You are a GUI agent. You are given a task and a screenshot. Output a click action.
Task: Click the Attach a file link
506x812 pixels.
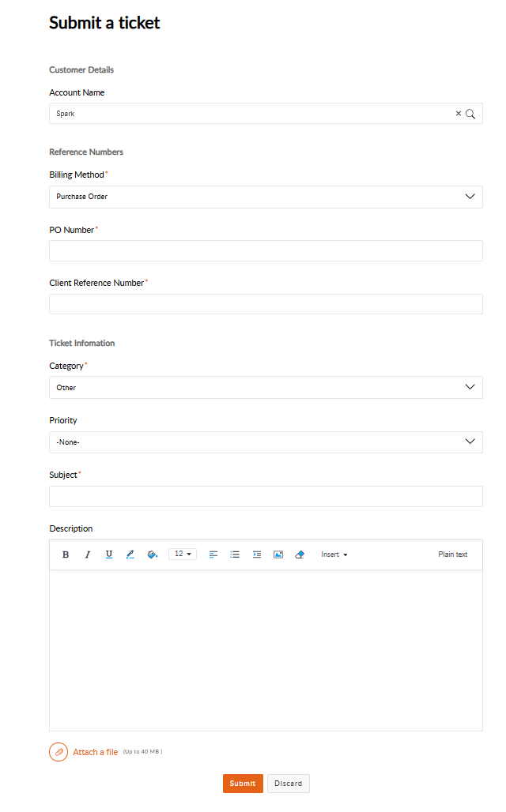[95, 752]
